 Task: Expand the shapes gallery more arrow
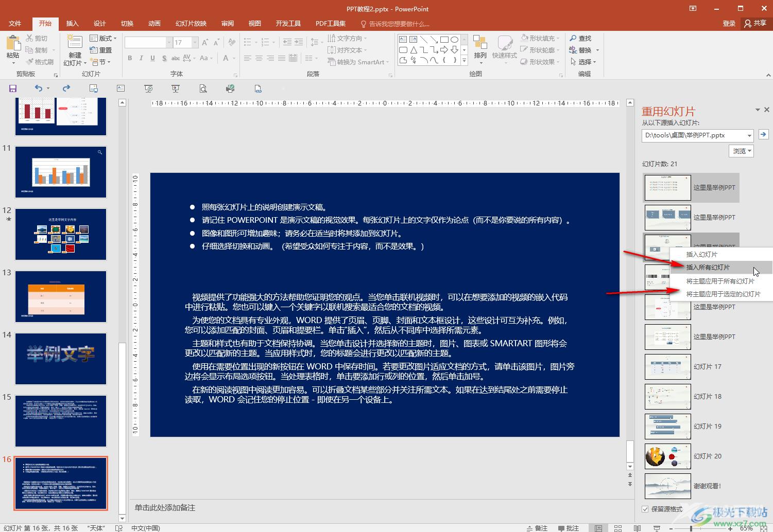pos(464,60)
